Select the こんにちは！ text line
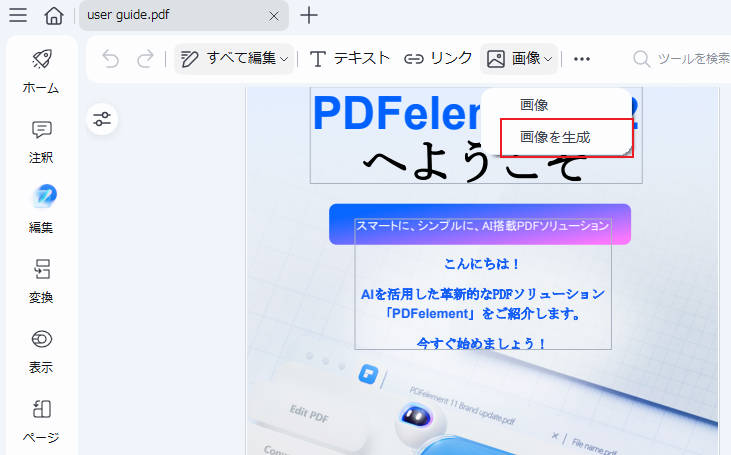731x455 pixels. tap(482, 264)
